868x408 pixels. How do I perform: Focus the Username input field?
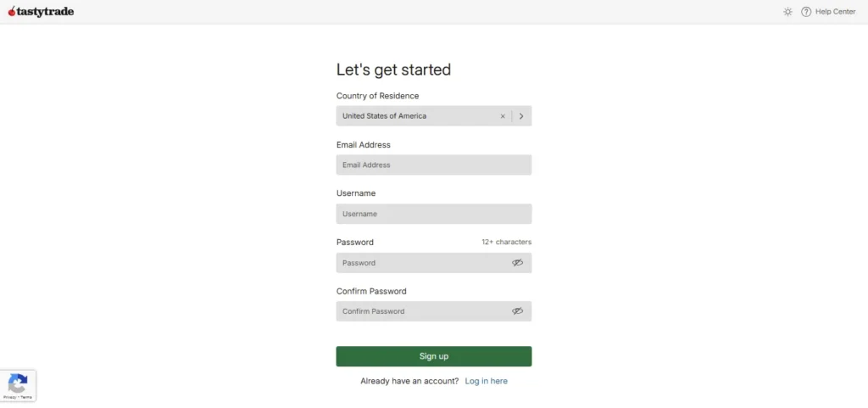pos(433,214)
